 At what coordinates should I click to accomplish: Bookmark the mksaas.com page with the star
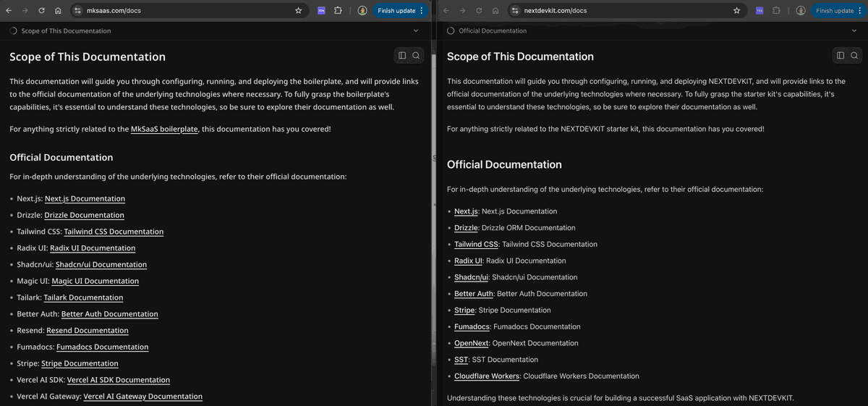point(298,11)
